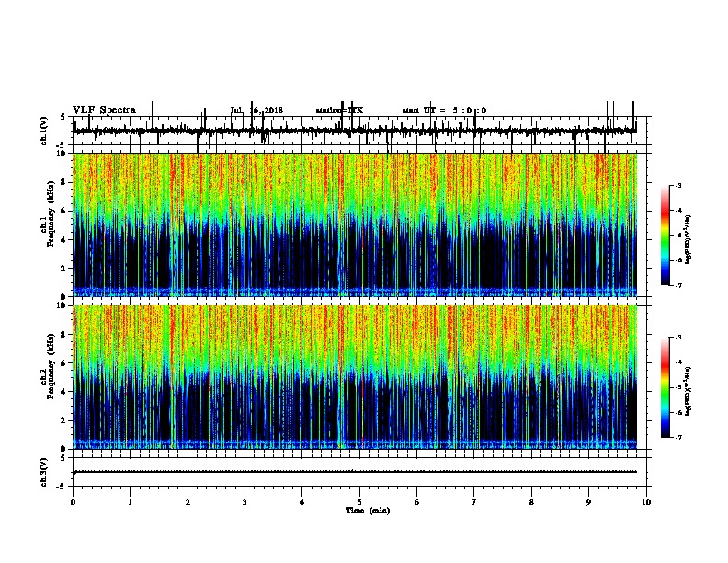The width and height of the screenshot is (728, 563).
Task: Select the ch.2 spectrogram panel
Action: [x=355, y=377]
